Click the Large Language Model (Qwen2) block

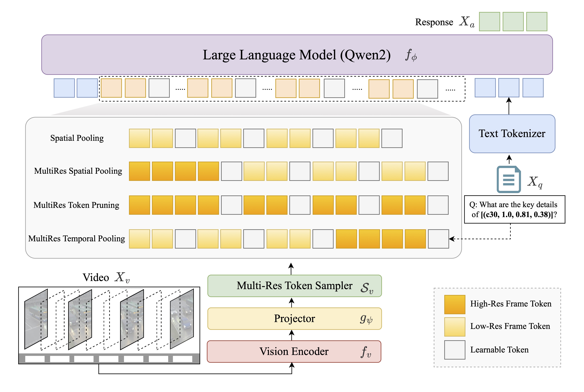(x=297, y=55)
